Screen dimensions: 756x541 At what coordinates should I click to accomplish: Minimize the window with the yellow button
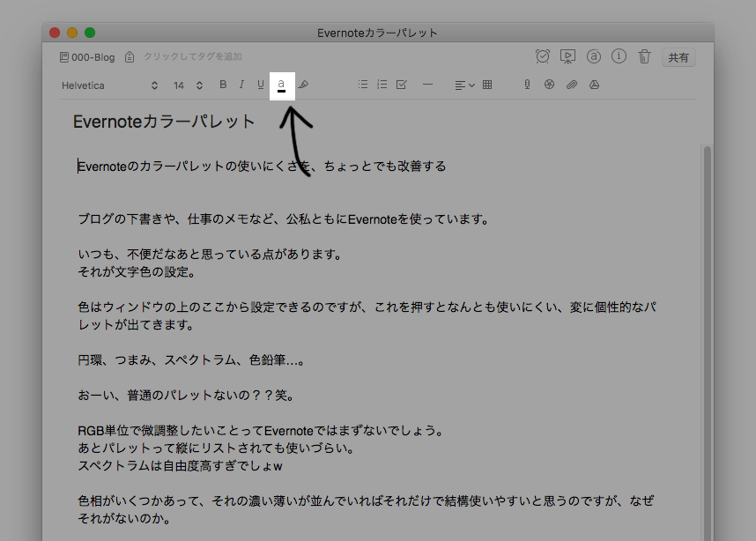pyautogui.click(x=72, y=33)
